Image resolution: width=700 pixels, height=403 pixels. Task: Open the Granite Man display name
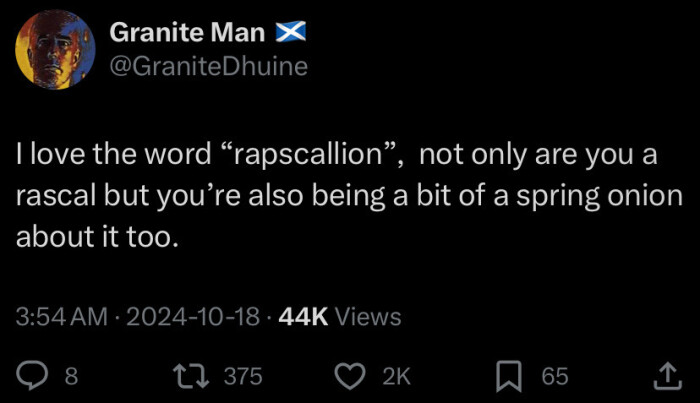point(186,33)
